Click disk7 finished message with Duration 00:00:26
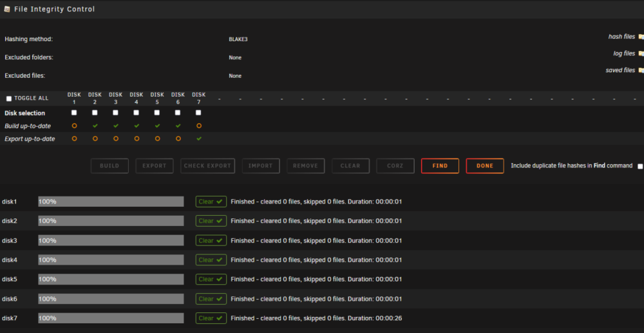The image size is (644, 333). click(x=316, y=318)
